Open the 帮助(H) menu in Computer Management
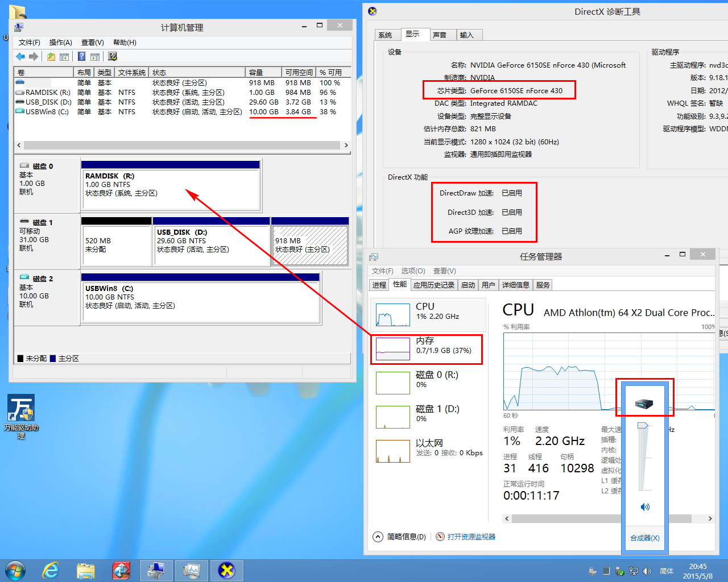Image resolution: width=728 pixels, height=582 pixels. pos(125,43)
